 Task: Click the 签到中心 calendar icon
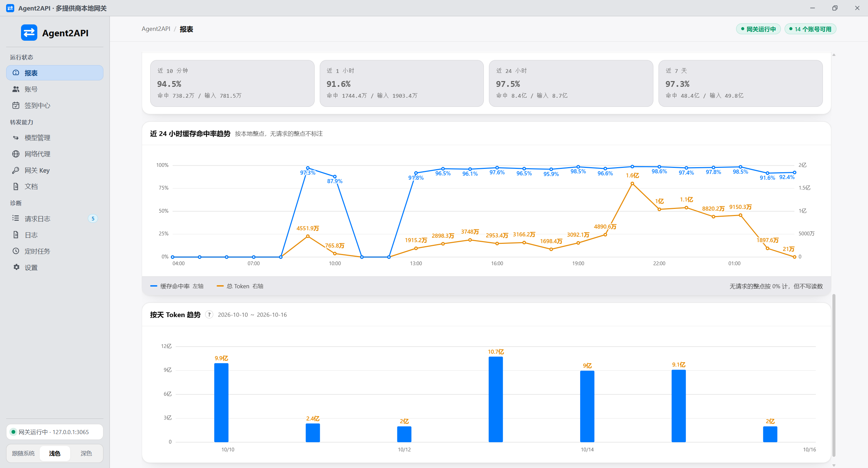[x=16, y=105]
